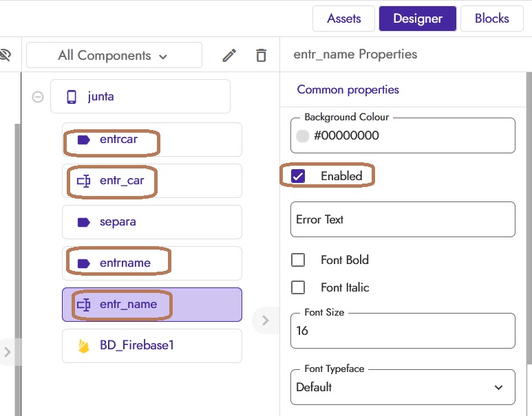Click the label icon beside entrname
This screenshot has height=416, width=532.
(84, 263)
